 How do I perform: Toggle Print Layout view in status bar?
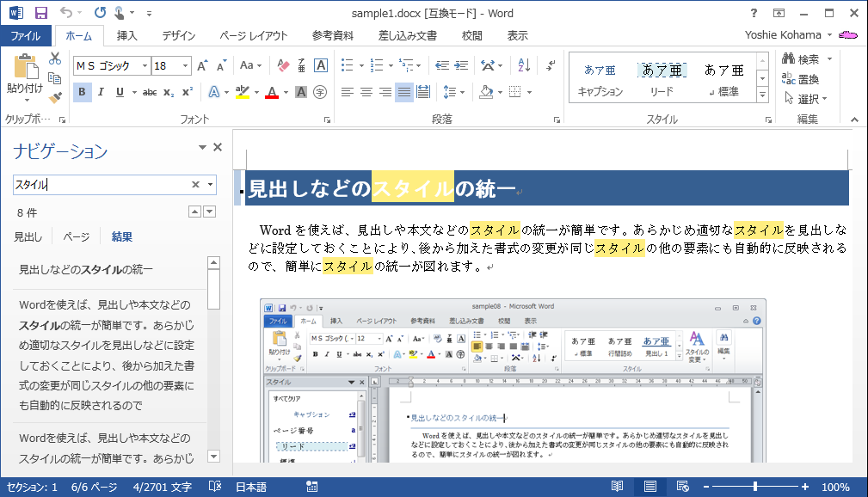[x=649, y=487]
